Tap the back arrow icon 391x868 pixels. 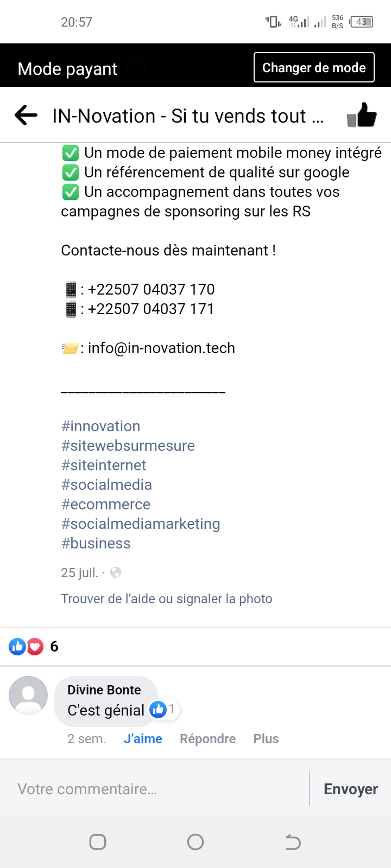tap(26, 115)
